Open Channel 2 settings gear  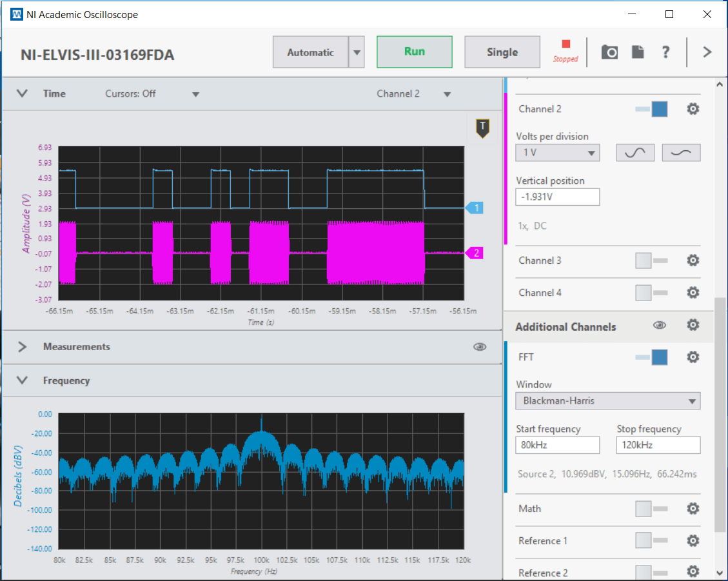(693, 109)
